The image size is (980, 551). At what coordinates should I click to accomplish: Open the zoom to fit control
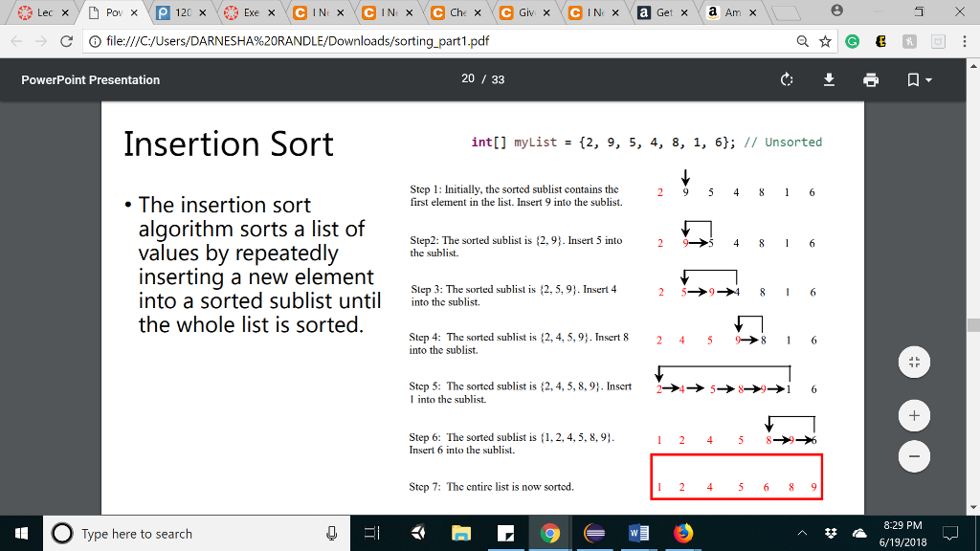click(x=914, y=362)
